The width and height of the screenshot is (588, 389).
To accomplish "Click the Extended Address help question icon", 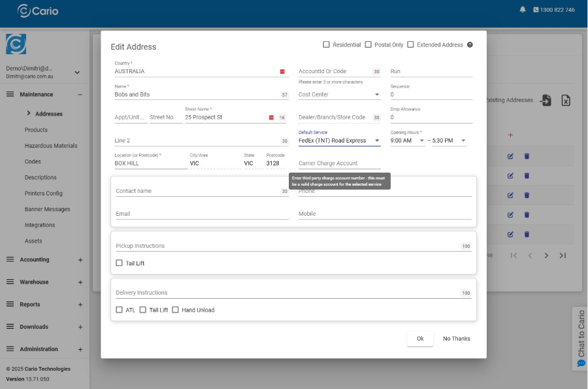I will (470, 45).
